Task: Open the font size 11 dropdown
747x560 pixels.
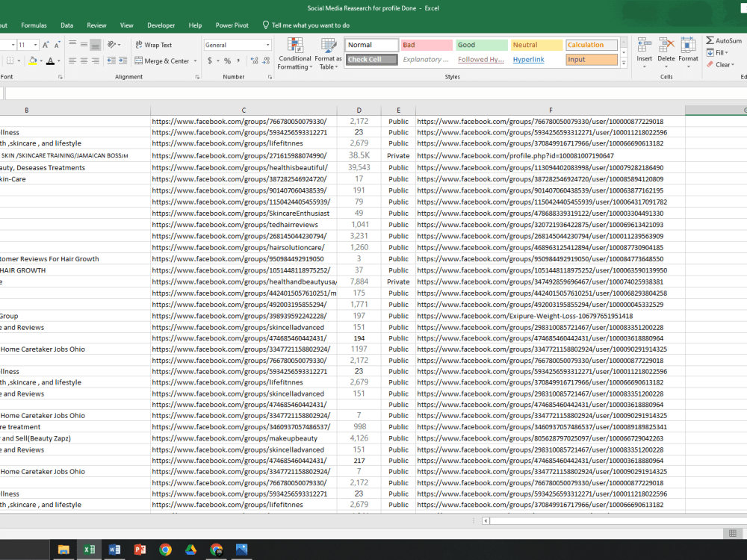Action: (x=35, y=45)
